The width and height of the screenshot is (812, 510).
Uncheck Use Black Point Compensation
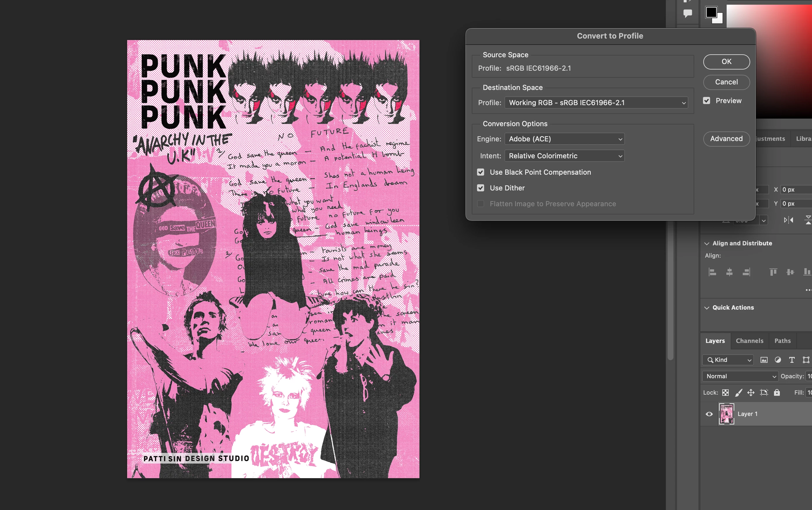tap(481, 172)
